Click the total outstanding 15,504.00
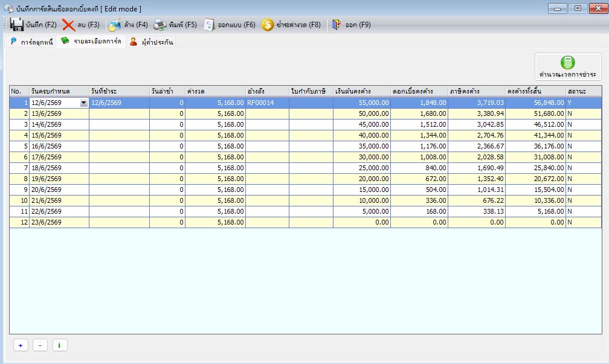 pyautogui.click(x=535, y=190)
